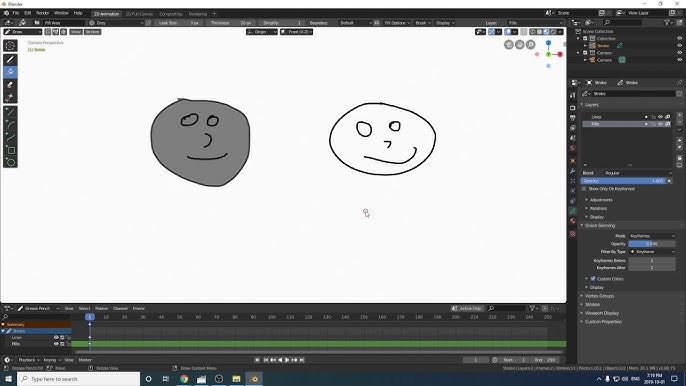The height and width of the screenshot is (386, 686).
Task: Select the Box primitive tool
Action: point(10,150)
